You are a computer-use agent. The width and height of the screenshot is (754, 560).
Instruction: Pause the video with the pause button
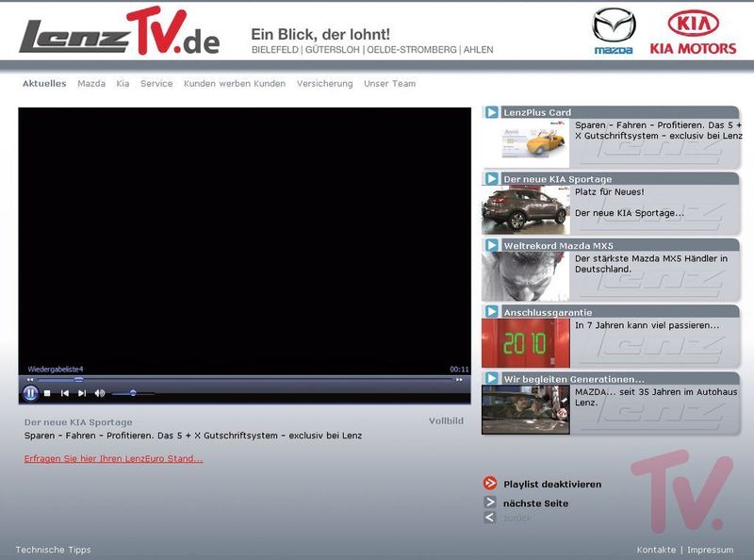(x=30, y=393)
